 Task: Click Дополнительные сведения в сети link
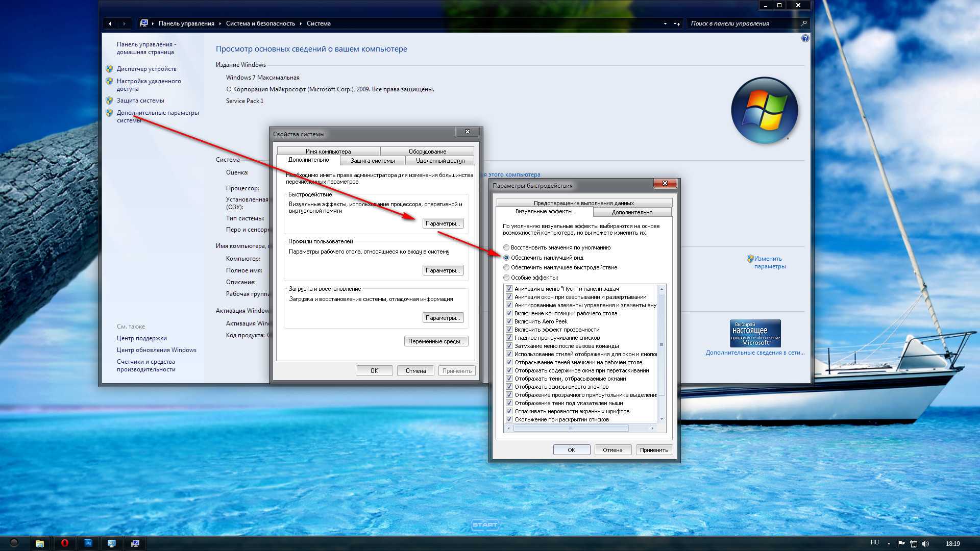[x=755, y=353]
